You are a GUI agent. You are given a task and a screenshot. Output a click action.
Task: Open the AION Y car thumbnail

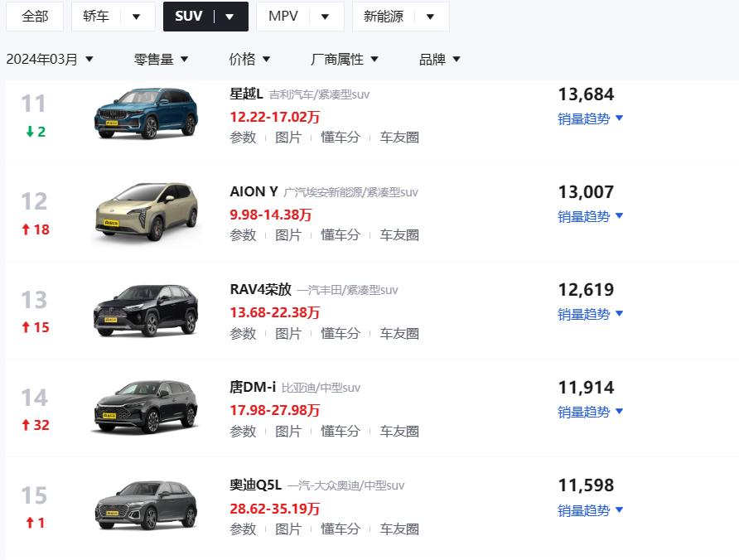pos(146,211)
